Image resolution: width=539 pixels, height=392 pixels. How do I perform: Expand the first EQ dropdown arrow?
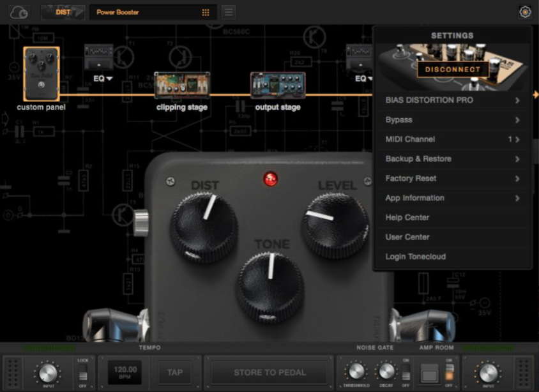point(110,79)
